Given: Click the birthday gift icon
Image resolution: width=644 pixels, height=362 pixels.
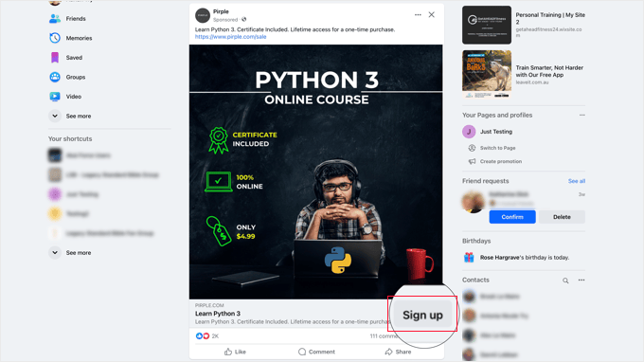Looking at the screenshot, I should [469, 257].
